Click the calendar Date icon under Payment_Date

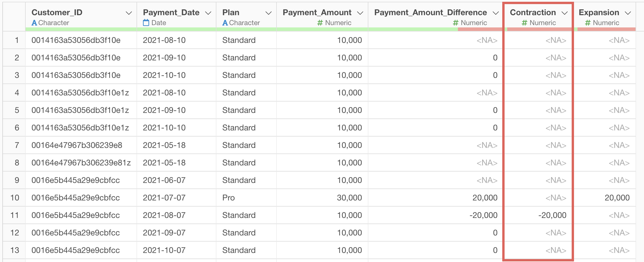click(x=146, y=23)
